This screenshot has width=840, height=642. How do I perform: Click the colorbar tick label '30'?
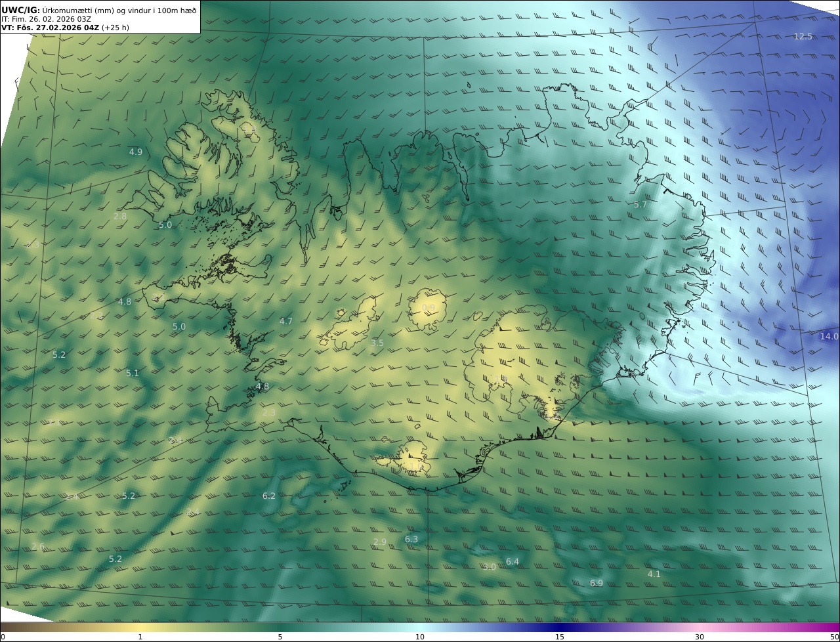click(700, 637)
